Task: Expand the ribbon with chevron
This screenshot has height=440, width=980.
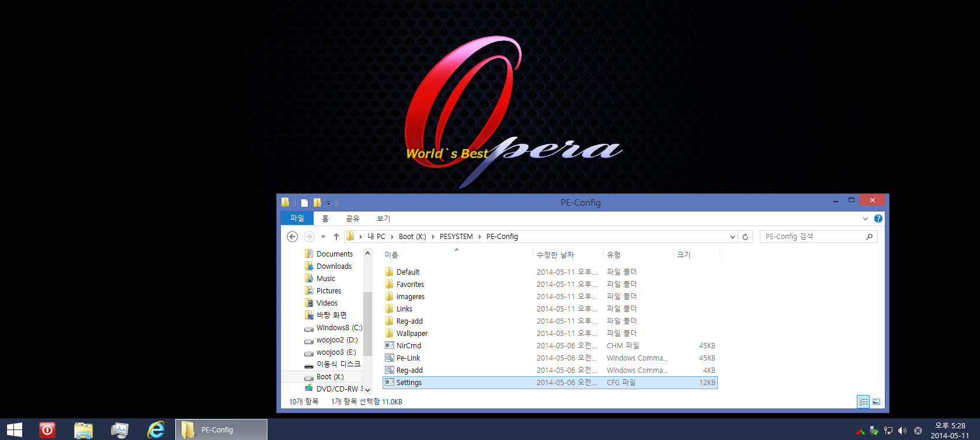Action: click(x=866, y=219)
